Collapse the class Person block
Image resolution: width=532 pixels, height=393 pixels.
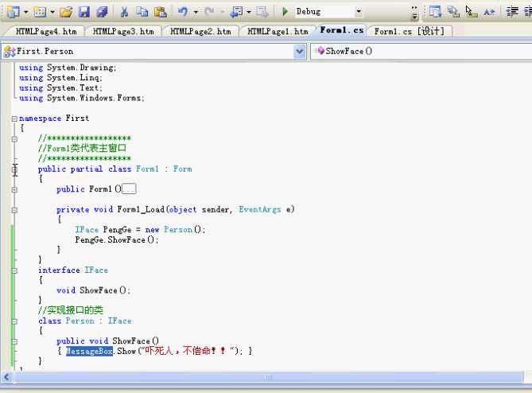(x=14, y=321)
